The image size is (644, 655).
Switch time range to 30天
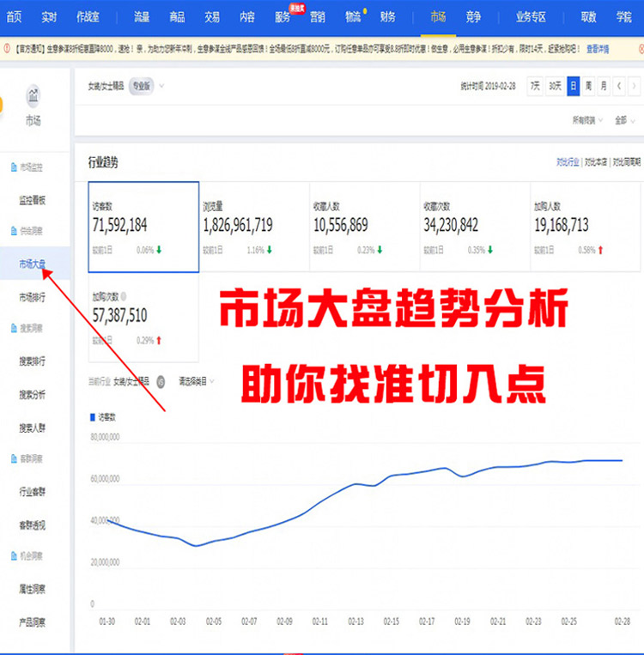point(555,86)
